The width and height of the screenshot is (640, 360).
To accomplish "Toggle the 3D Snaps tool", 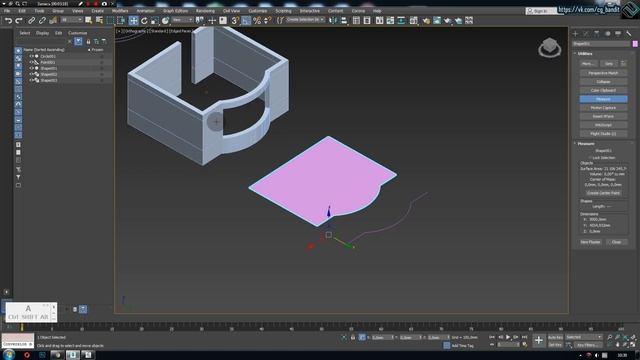I will click(x=235, y=20).
